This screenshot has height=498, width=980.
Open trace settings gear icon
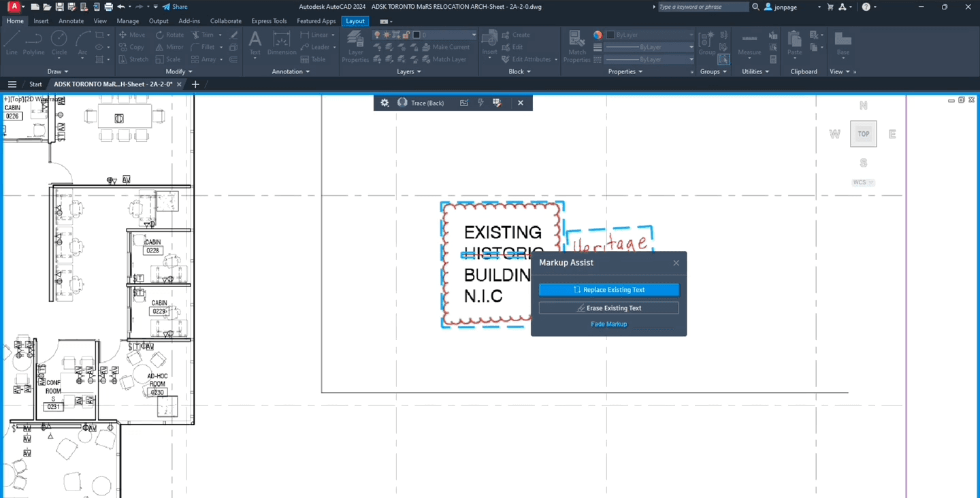point(385,103)
